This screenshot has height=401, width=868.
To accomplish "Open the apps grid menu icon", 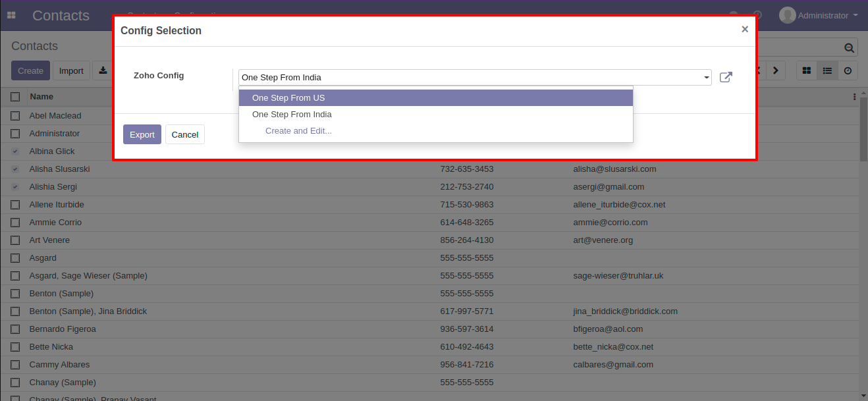I will pos(11,15).
